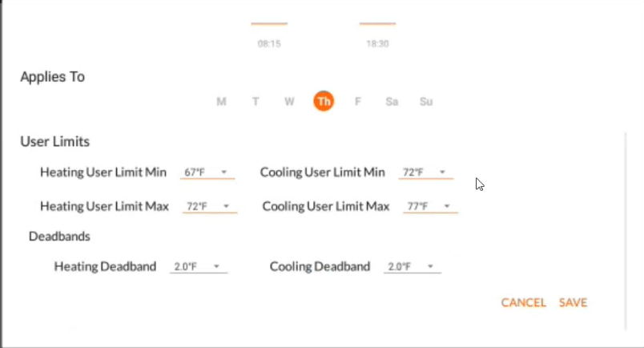Toggle Tuesday day selector
Screen dimensions: 644x348
click(256, 102)
